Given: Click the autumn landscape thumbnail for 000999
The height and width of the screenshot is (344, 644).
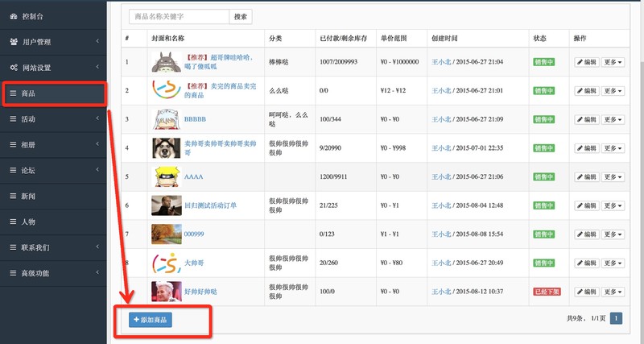Looking at the screenshot, I should 167,234.
